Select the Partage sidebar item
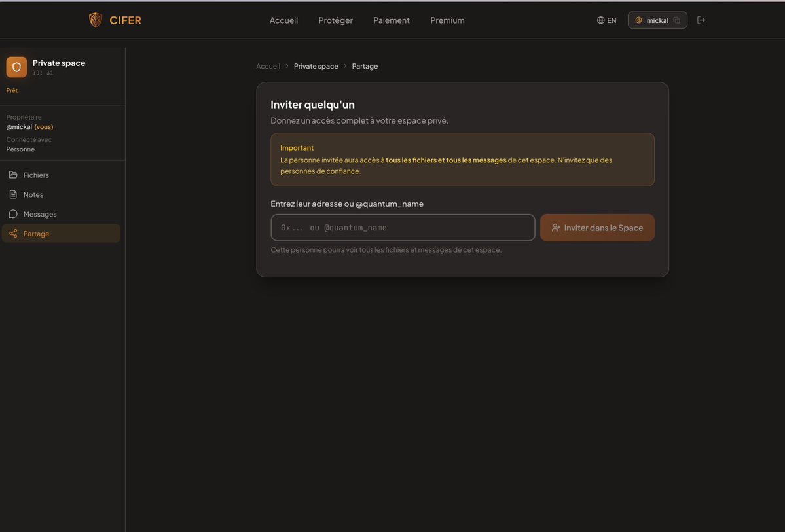Screen dimensions: 785x532 [61, 233]
